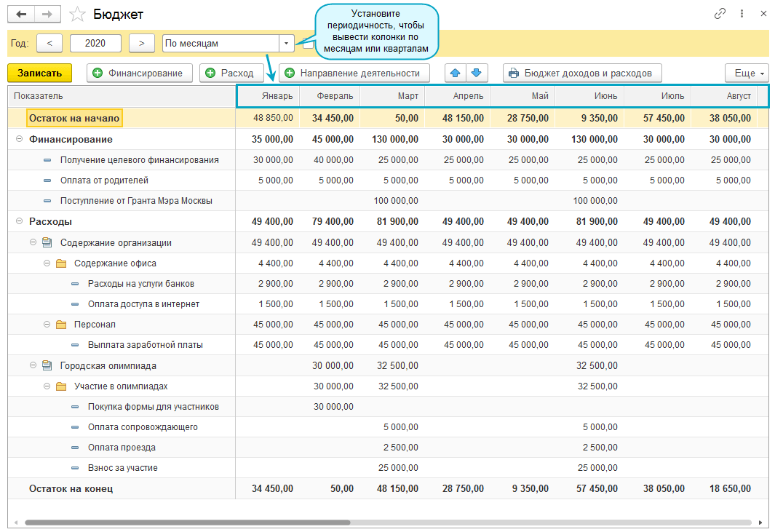Click the year input field showing 2020

[95, 43]
